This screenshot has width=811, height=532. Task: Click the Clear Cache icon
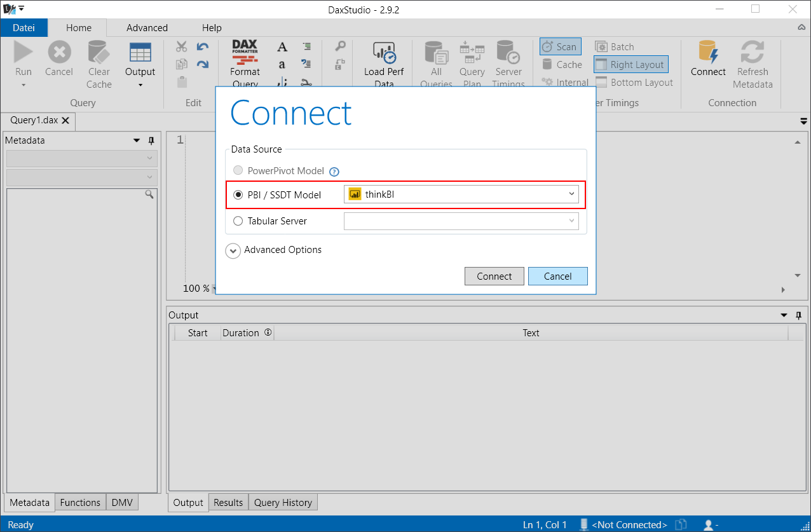tap(99, 51)
